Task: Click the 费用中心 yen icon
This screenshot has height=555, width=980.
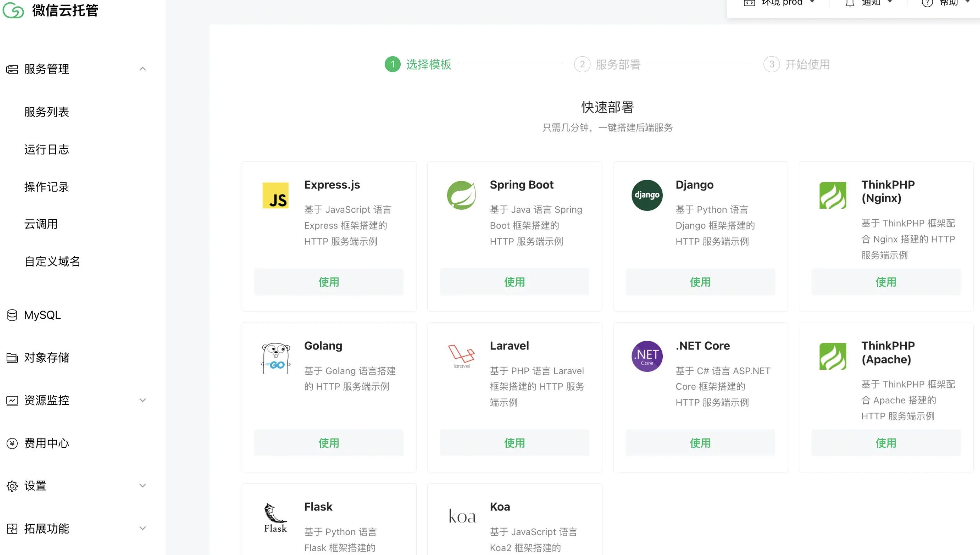Action: tap(12, 443)
